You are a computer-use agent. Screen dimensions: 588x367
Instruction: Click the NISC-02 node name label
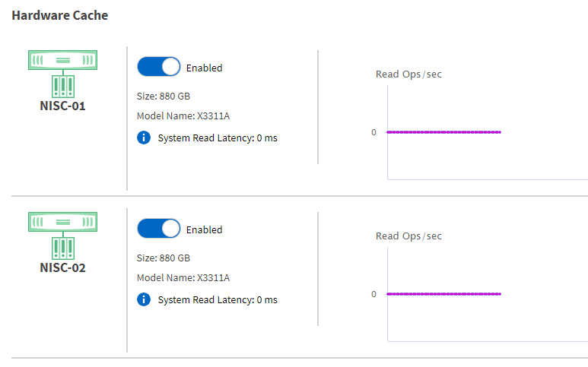coord(62,267)
